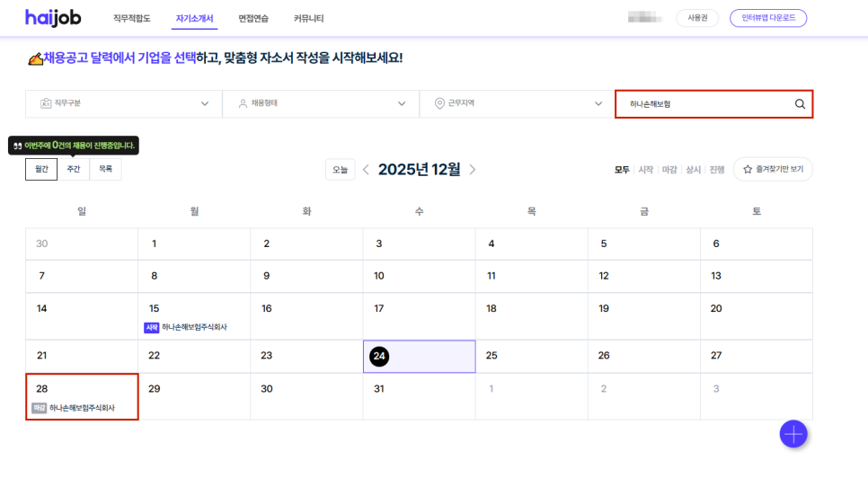The height and width of the screenshot is (478, 868).
Task: Switch to 월간 calendar view
Action: (x=41, y=169)
